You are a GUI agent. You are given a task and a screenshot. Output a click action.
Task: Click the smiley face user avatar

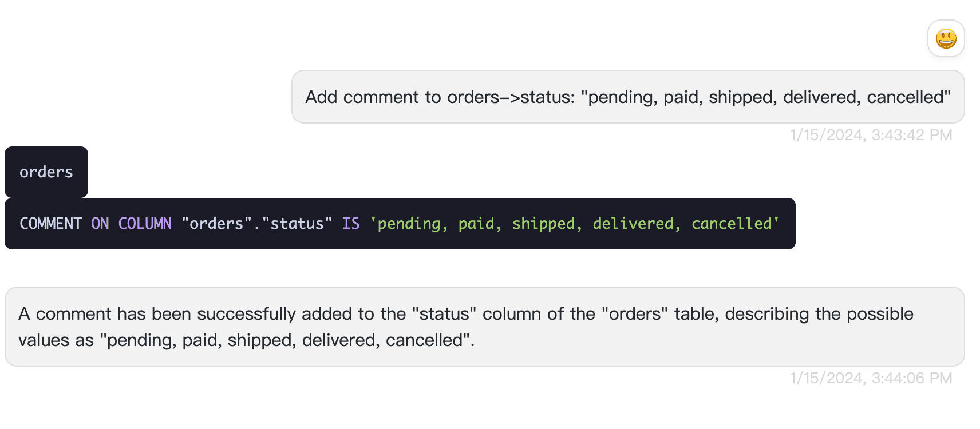946,39
